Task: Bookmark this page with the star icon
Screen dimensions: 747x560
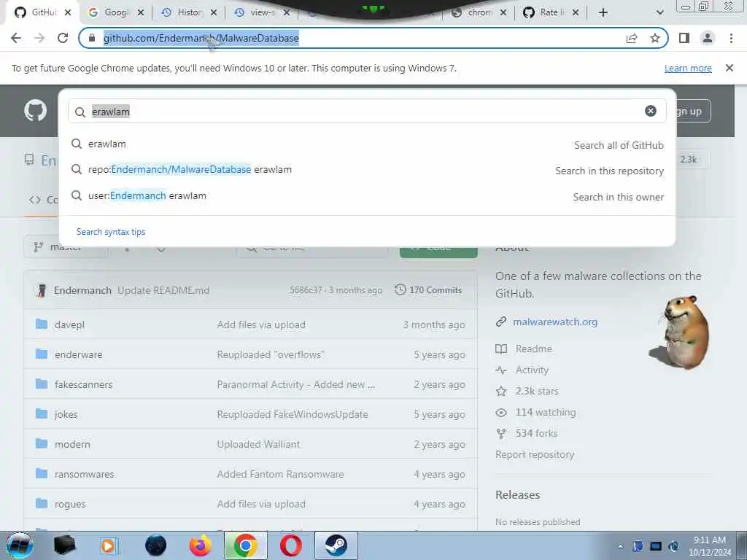Action: [655, 38]
